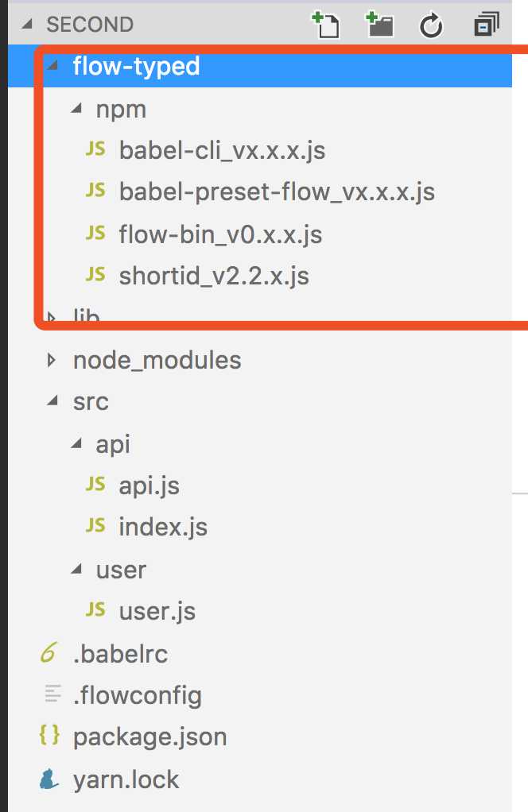Collapse all folders in explorer
The width and height of the screenshot is (528, 812).
pos(485,25)
